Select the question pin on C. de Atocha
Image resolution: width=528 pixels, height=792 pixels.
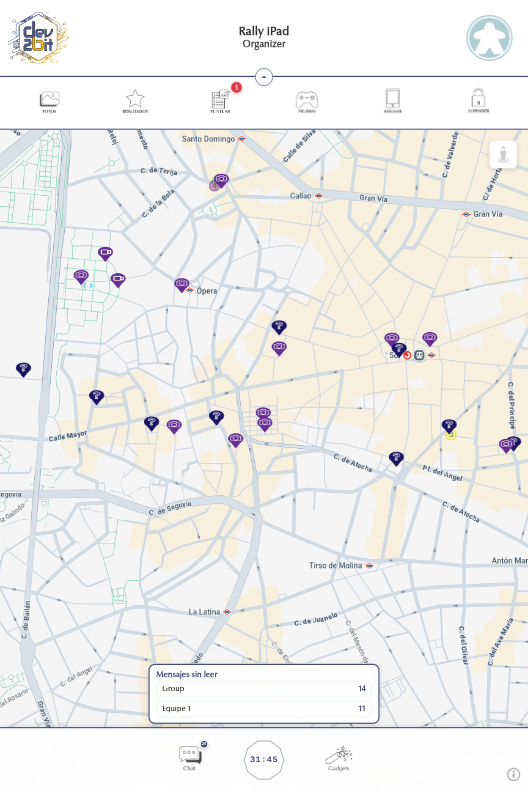396,458
